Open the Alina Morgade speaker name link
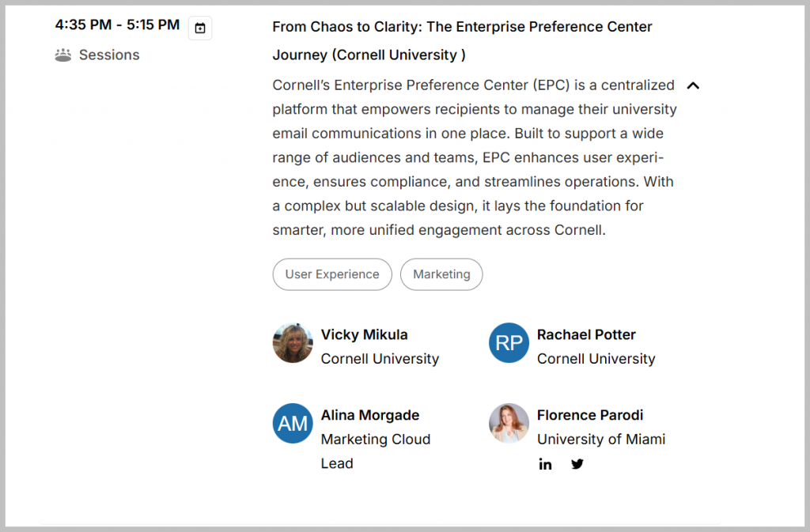 [370, 415]
